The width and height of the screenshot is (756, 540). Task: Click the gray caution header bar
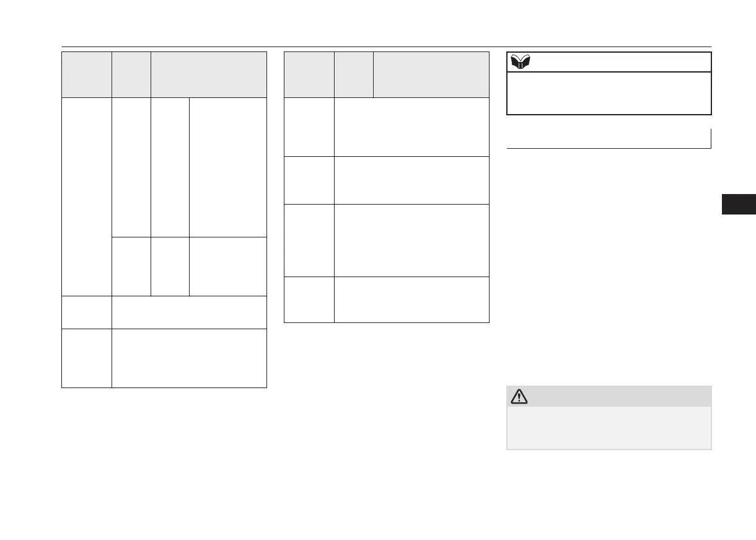click(x=609, y=396)
